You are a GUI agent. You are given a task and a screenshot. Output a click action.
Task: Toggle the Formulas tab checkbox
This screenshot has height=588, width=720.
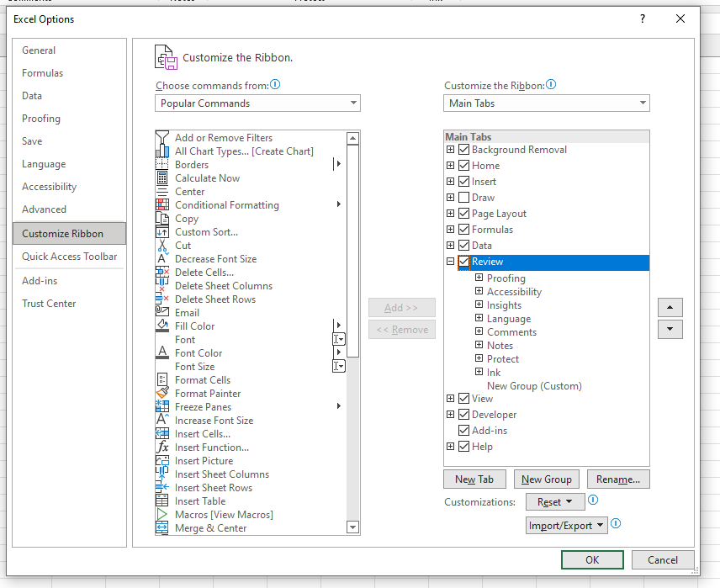click(463, 230)
